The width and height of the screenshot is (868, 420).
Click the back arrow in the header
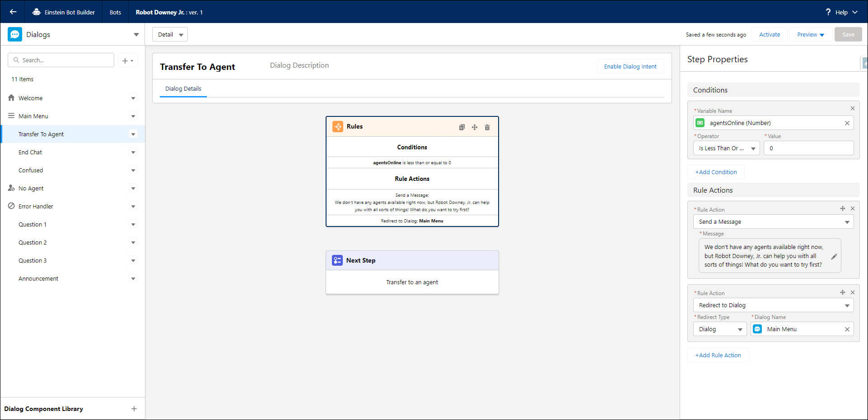(13, 12)
